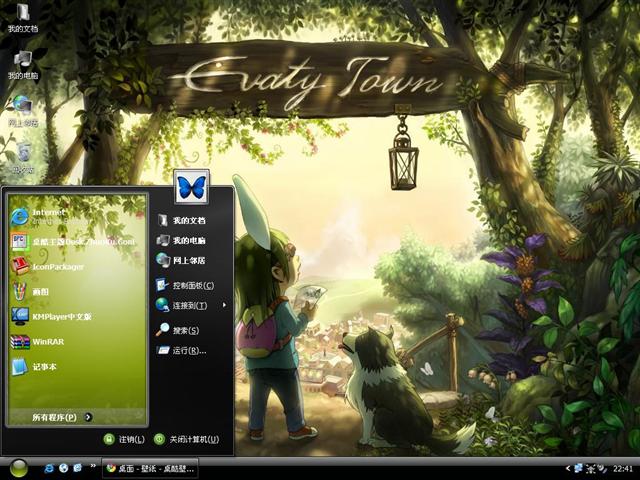Open the Recycle Bin desktop icon
Viewport: 640px width, 480px height.
click(x=23, y=158)
